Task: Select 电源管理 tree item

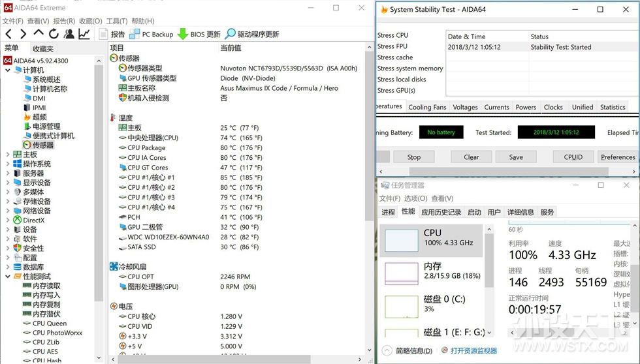Action: click(x=42, y=127)
